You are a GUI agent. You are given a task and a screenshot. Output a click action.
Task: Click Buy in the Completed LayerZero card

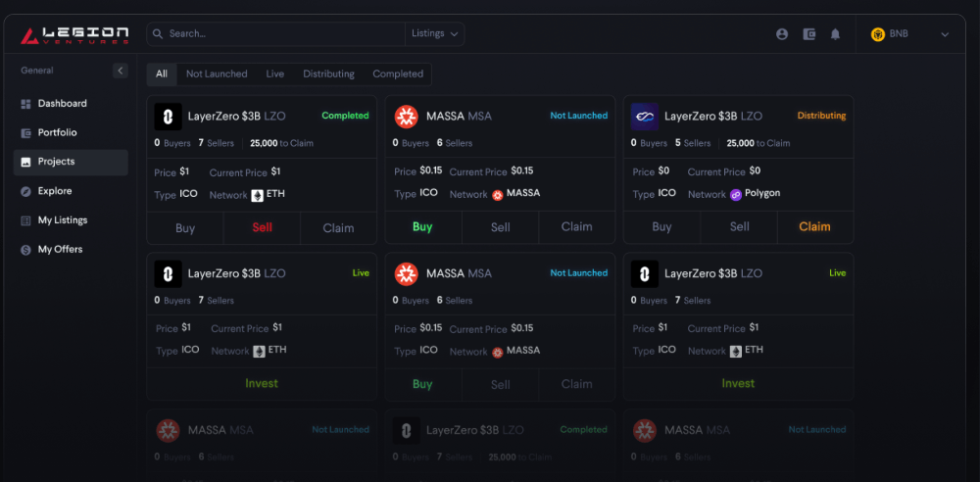click(x=185, y=228)
